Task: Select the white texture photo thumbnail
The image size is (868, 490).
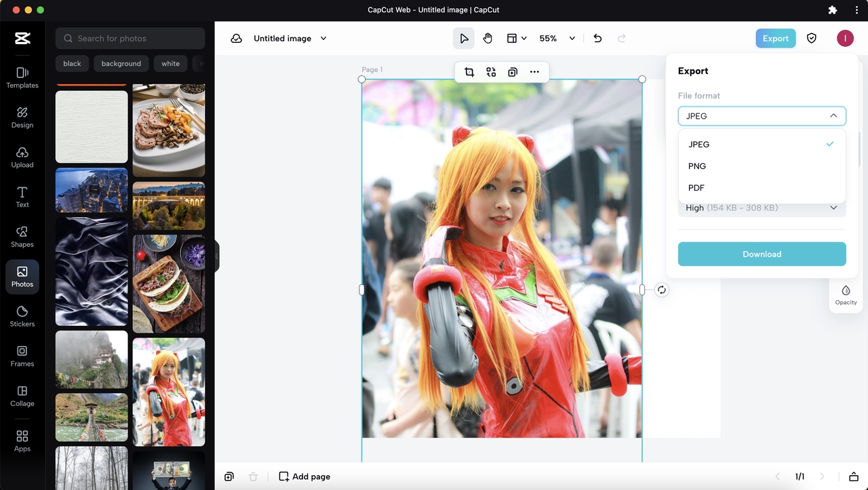Action: 92,127
